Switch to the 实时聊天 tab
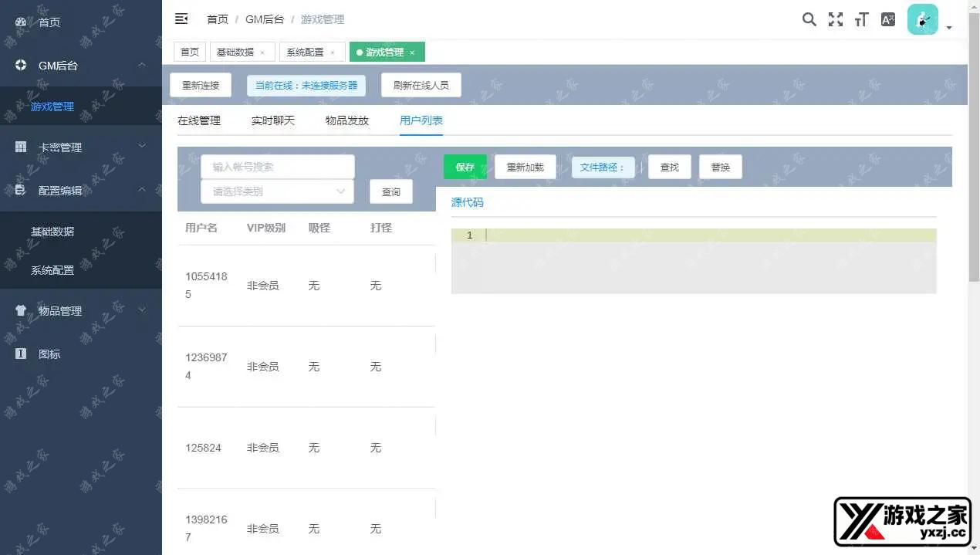This screenshot has height=555, width=980. click(272, 120)
